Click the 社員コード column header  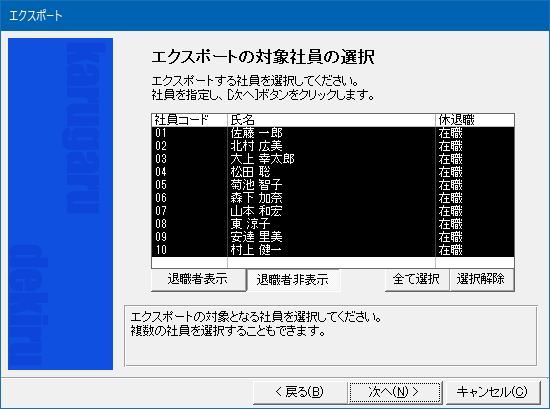click(189, 120)
